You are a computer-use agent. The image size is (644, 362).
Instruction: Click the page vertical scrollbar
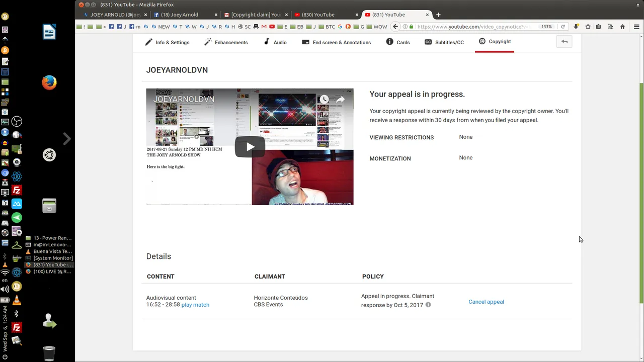(641, 194)
